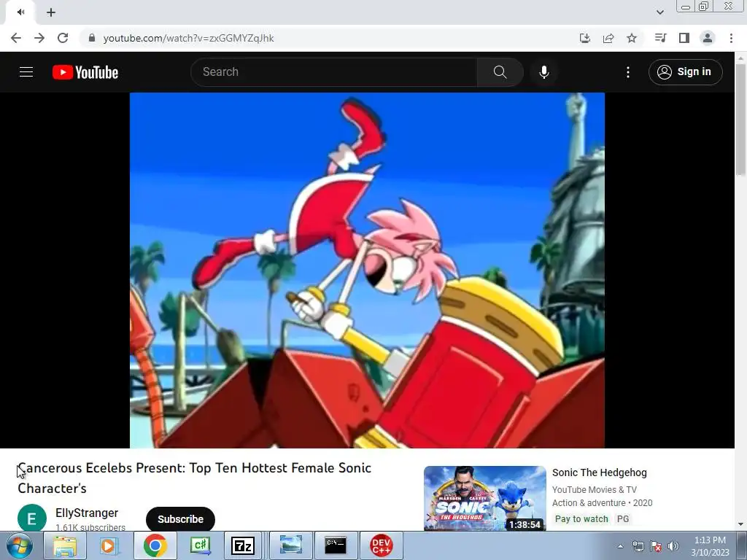Click the Pay to watch badge
Image resolution: width=747 pixels, height=560 pixels.
tap(581, 518)
